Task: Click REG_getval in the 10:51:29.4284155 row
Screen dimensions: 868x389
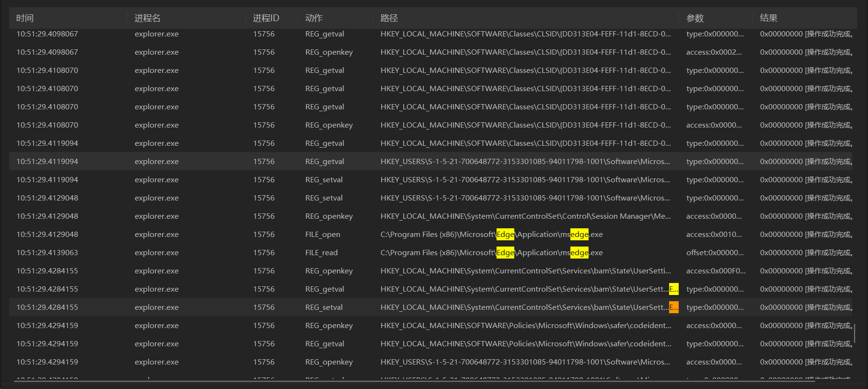Action: tap(324, 289)
